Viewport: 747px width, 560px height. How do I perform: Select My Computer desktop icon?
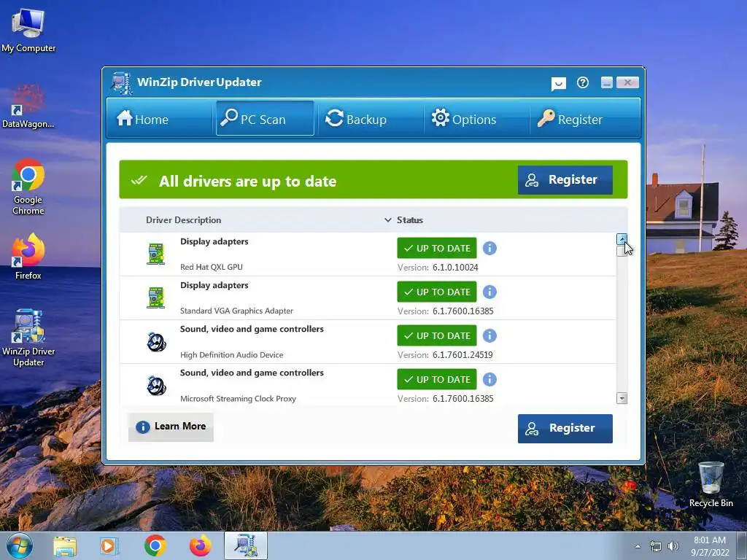pos(28,29)
